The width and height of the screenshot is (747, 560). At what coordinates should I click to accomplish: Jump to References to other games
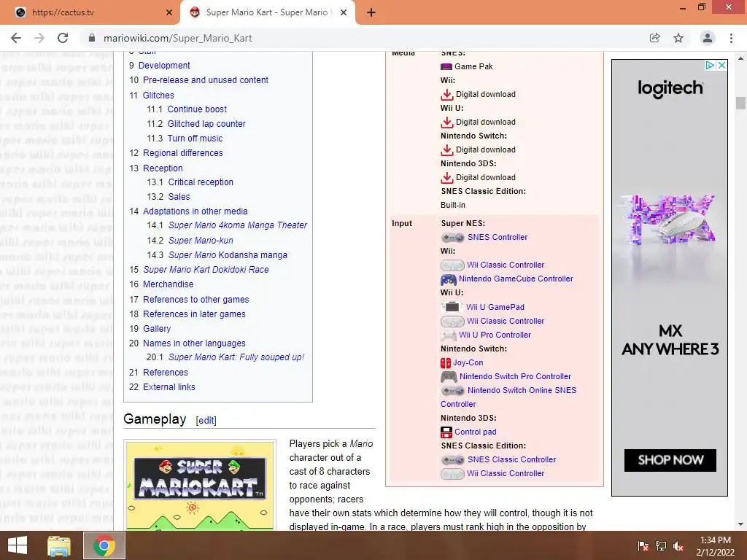coord(196,300)
